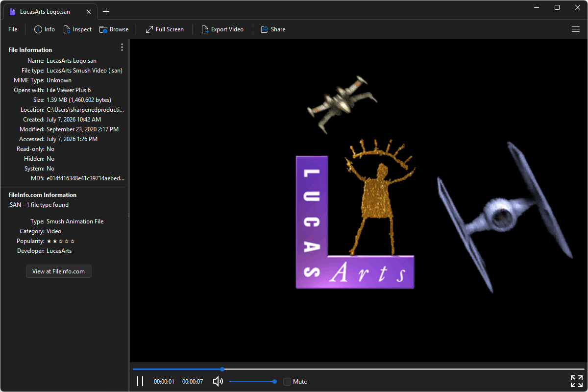Screen dimensions: 588x392
Task: Click the Popularity star rating
Action: [x=61, y=241]
